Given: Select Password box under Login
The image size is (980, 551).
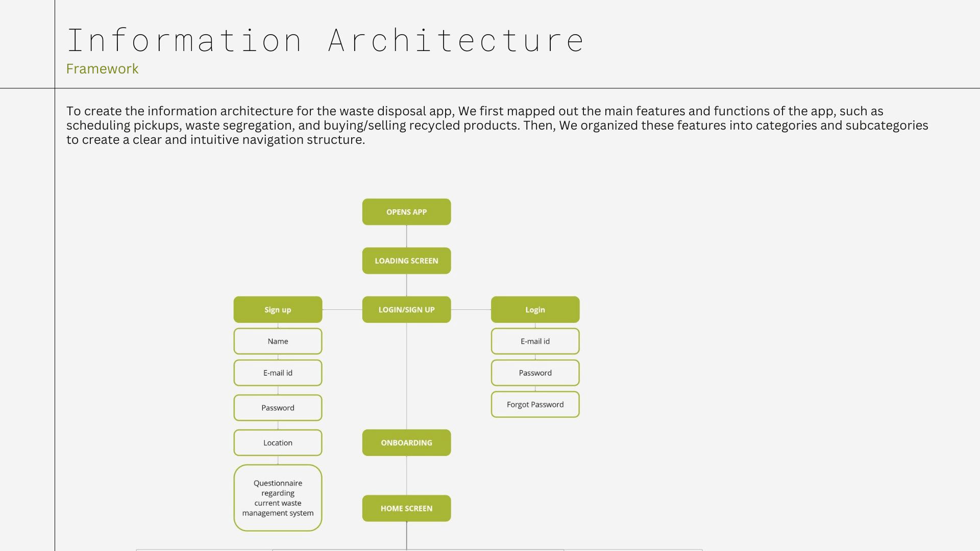Looking at the screenshot, I should 535,373.
